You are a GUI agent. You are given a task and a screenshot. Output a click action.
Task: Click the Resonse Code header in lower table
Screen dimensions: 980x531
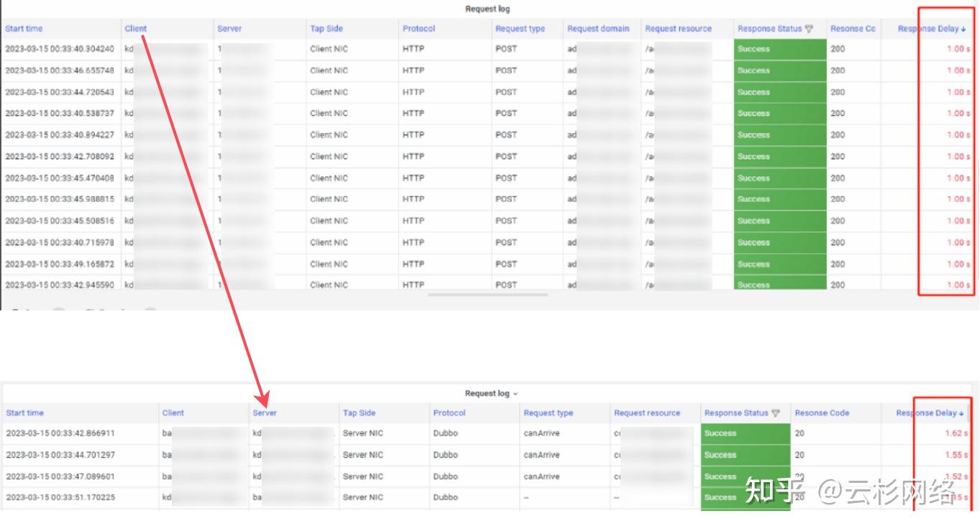click(x=822, y=413)
